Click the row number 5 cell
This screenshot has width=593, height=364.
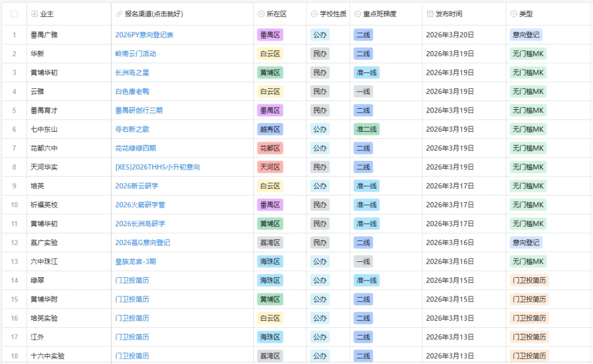pos(14,110)
